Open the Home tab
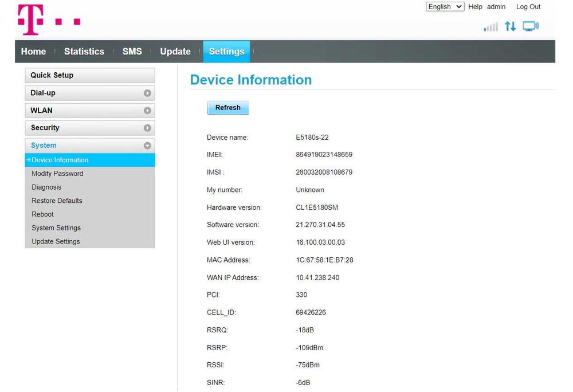The image size is (573, 392). pyautogui.click(x=33, y=52)
